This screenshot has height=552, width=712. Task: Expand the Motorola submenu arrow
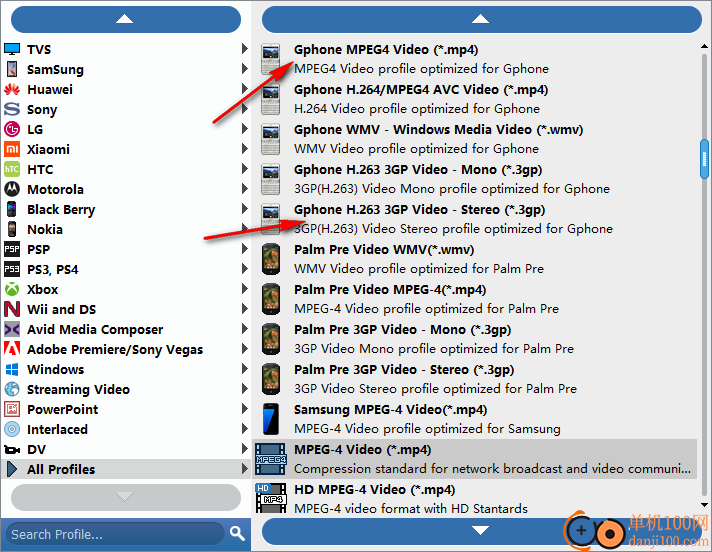(x=245, y=188)
